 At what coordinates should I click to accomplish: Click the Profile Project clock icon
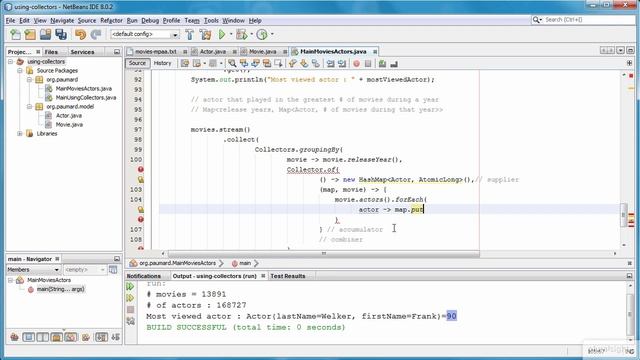262,35
